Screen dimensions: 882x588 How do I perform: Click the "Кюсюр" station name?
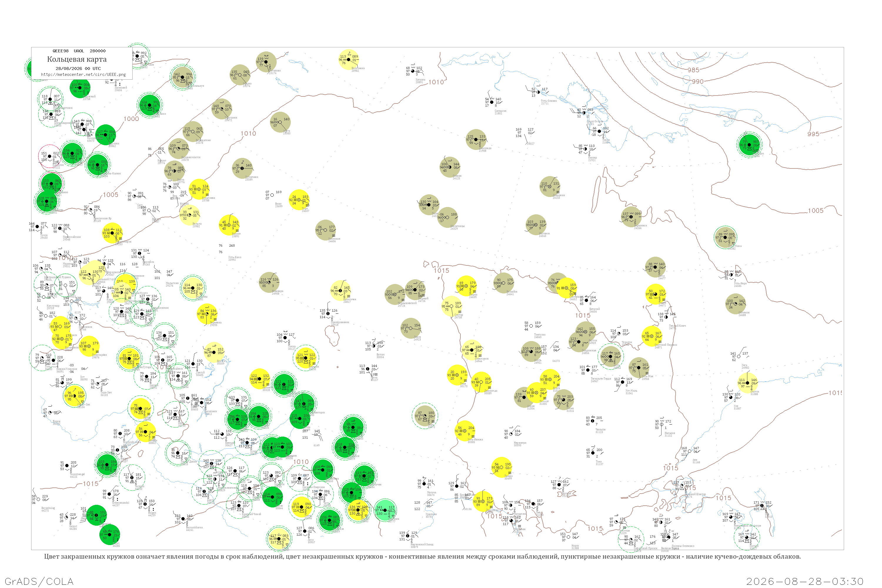coord(592,158)
